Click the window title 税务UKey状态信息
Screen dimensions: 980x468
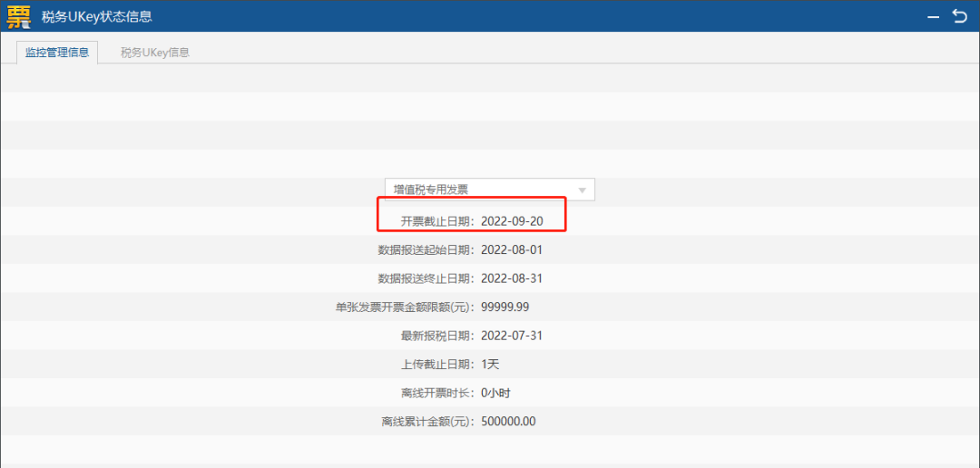click(x=97, y=17)
